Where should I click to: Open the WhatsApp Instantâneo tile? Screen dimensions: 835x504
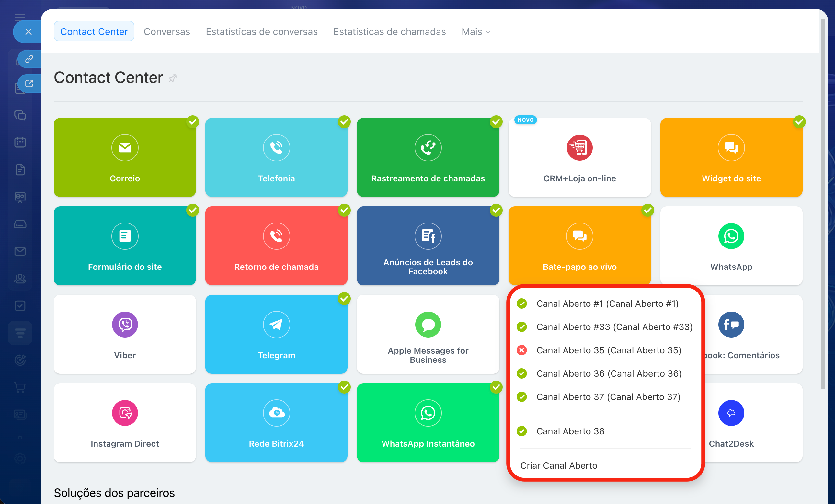[x=428, y=423]
